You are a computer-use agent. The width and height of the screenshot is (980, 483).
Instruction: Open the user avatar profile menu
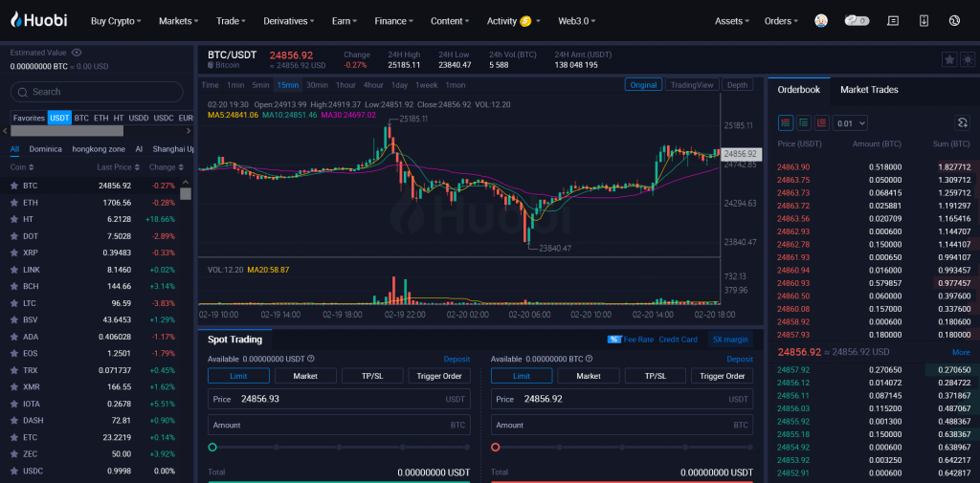click(821, 21)
